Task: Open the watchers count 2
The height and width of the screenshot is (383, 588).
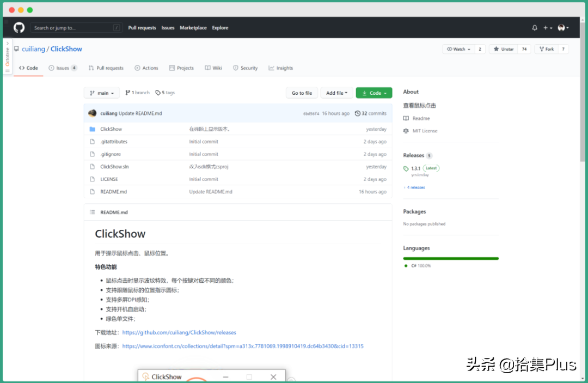Action: (x=480, y=49)
